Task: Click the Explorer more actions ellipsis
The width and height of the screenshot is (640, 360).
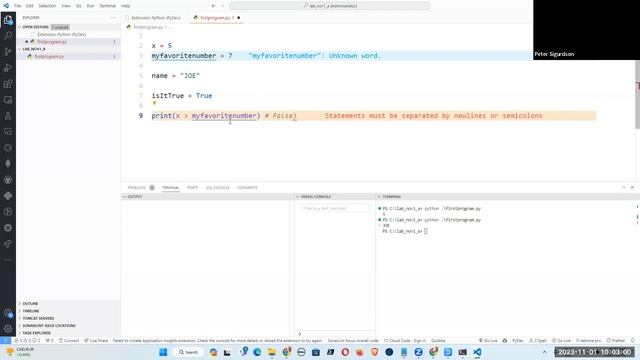Action: tap(113, 18)
